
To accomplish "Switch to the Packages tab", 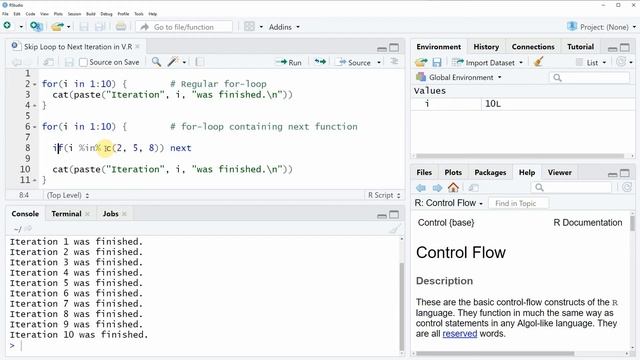I will pos(490,172).
